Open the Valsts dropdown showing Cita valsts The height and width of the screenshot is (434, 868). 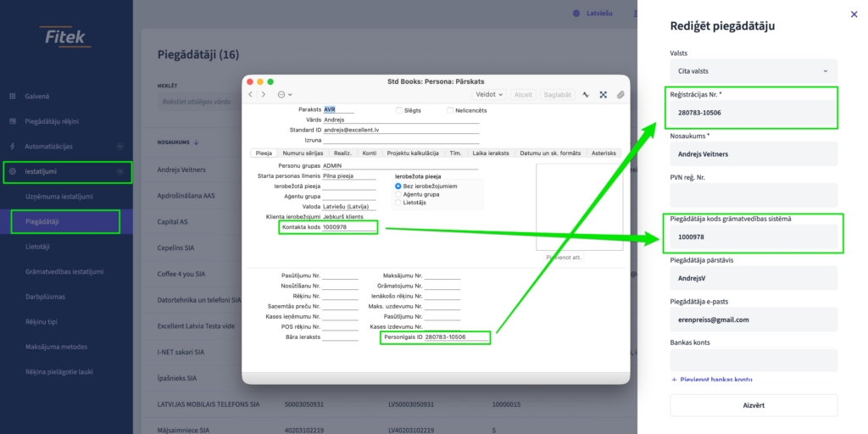tap(754, 71)
